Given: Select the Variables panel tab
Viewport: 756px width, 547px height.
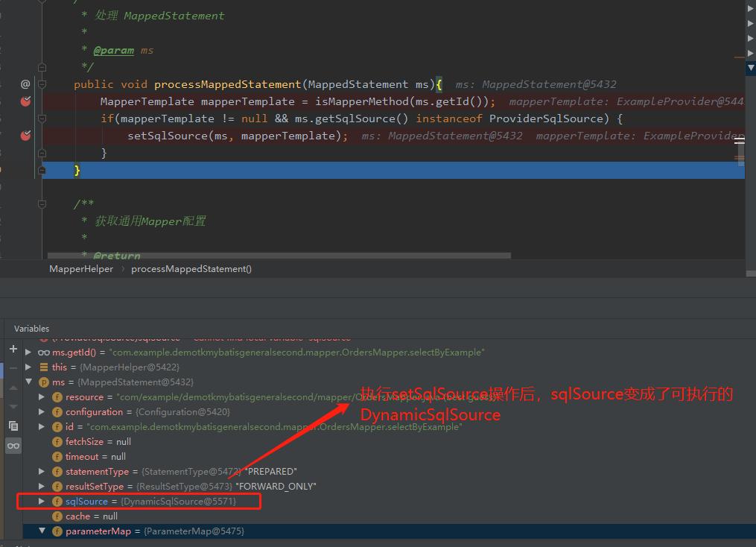Looking at the screenshot, I should (x=31, y=328).
